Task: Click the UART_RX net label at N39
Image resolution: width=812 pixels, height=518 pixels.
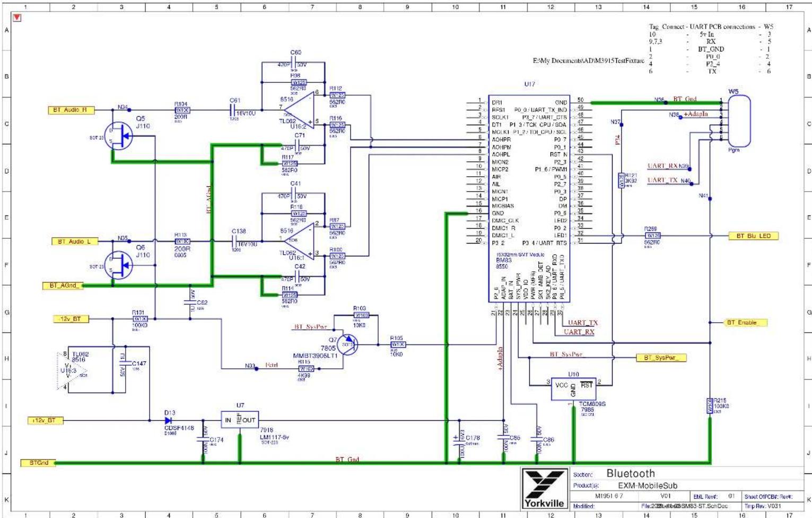Action: click(662, 166)
